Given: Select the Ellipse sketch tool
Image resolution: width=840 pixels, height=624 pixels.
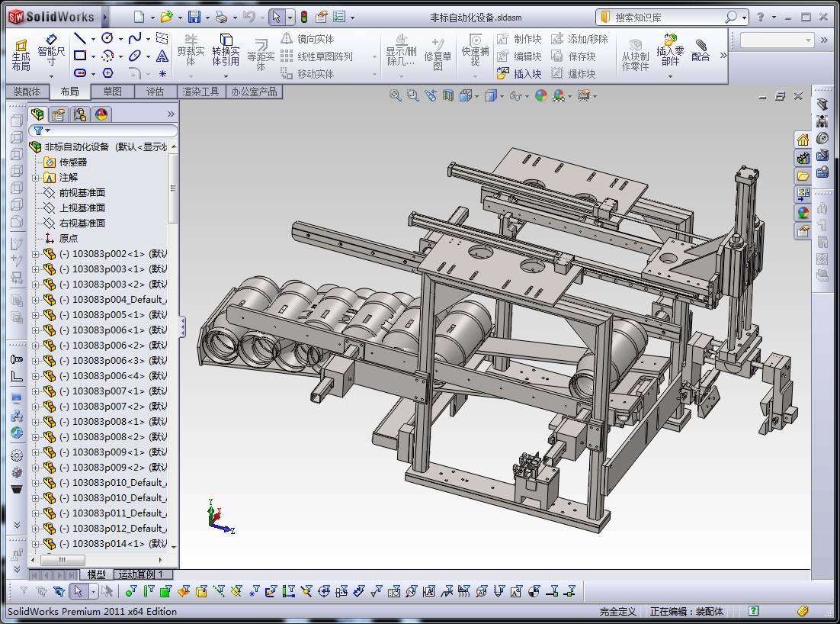Looking at the screenshot, I should tap(135, 56).
